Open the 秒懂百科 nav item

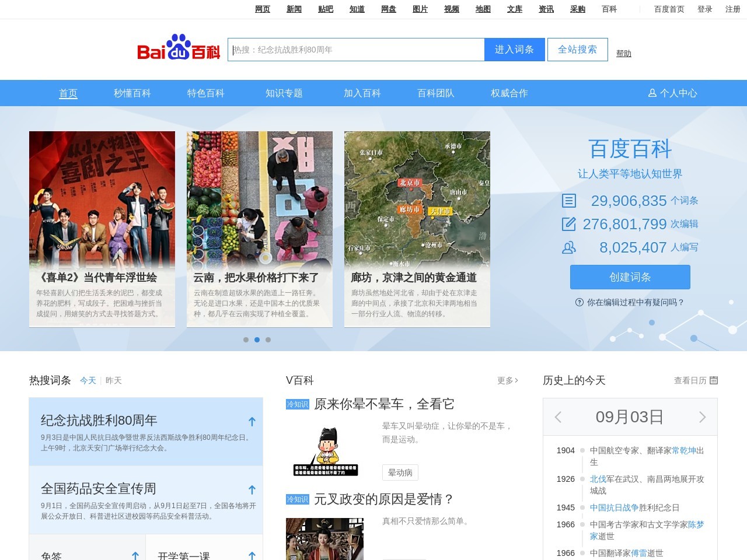[x=132, y=93]
